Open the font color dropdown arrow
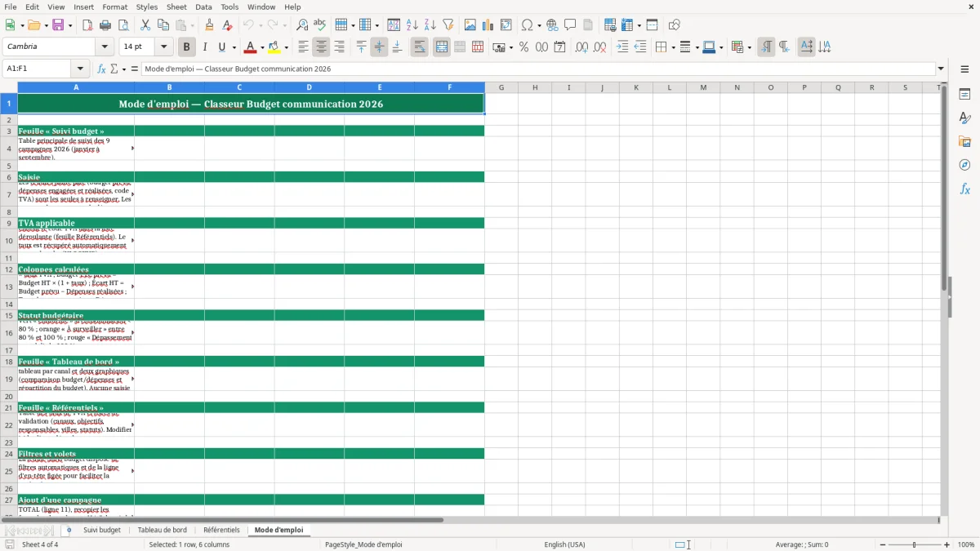The width and height of the screenshot is (980, 551). [264, 47]
